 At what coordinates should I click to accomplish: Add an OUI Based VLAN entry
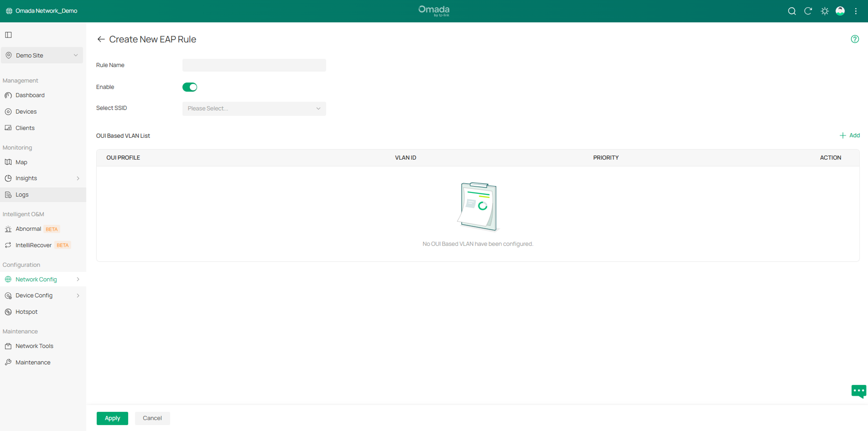coord(850,135)
